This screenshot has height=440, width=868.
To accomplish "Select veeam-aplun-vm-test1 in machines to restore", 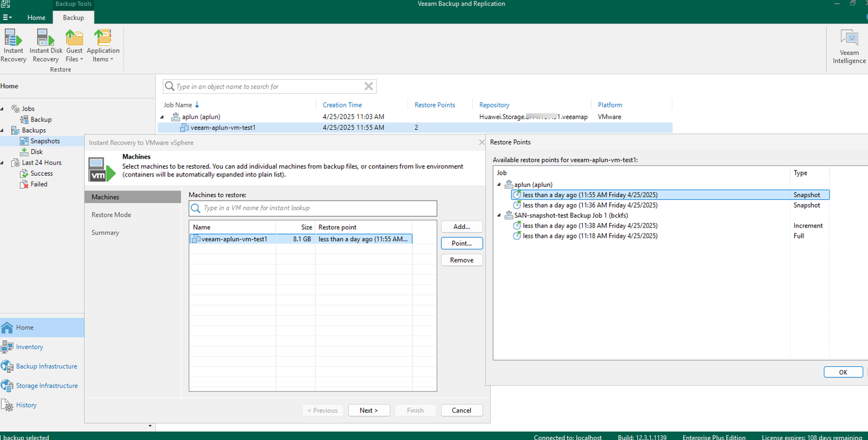I will (x=301, y=239).
